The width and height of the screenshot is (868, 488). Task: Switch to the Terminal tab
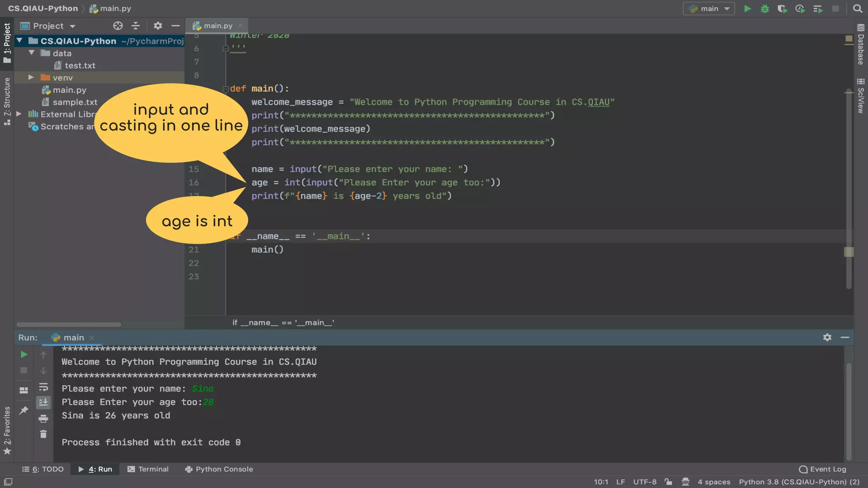click(x=148, y=469)
